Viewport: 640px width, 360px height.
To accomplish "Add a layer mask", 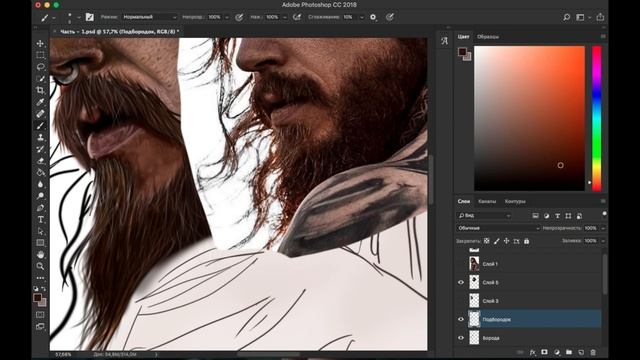I will tap(544, 352).
